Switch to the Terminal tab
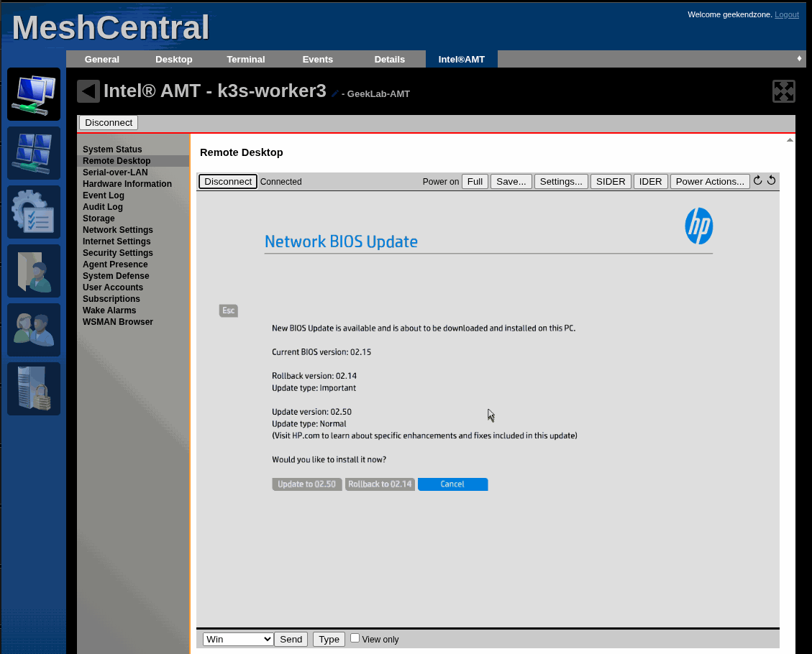The width and height of the screenshot is (812, 654). click(246, 60)
